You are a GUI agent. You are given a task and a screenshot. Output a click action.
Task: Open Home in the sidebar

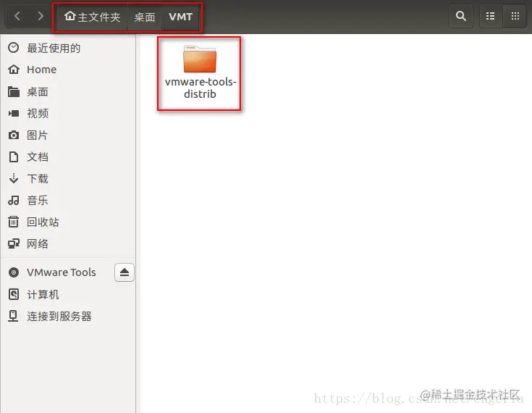68,70
